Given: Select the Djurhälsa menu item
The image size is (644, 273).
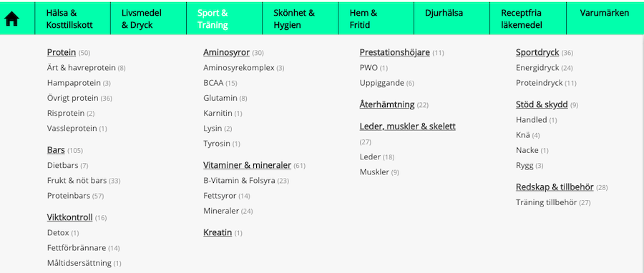Looking at the screenshot, I should tap(444, 13).
